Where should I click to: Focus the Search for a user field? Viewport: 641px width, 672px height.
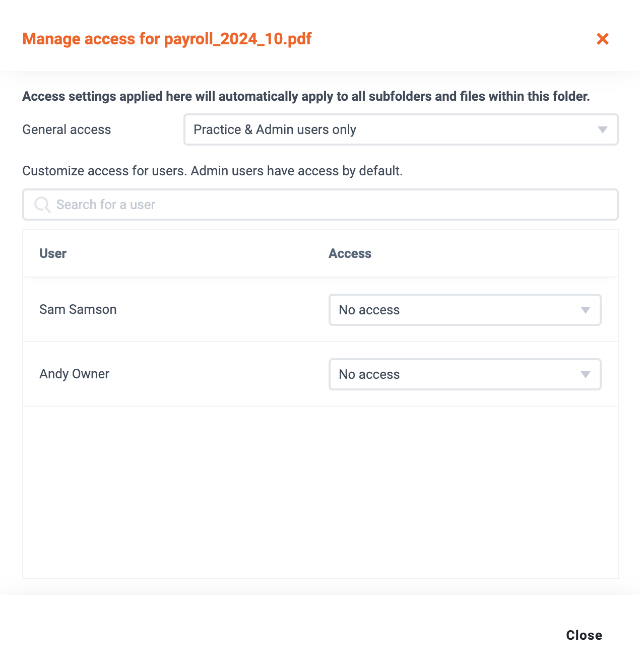coord(320,205)
